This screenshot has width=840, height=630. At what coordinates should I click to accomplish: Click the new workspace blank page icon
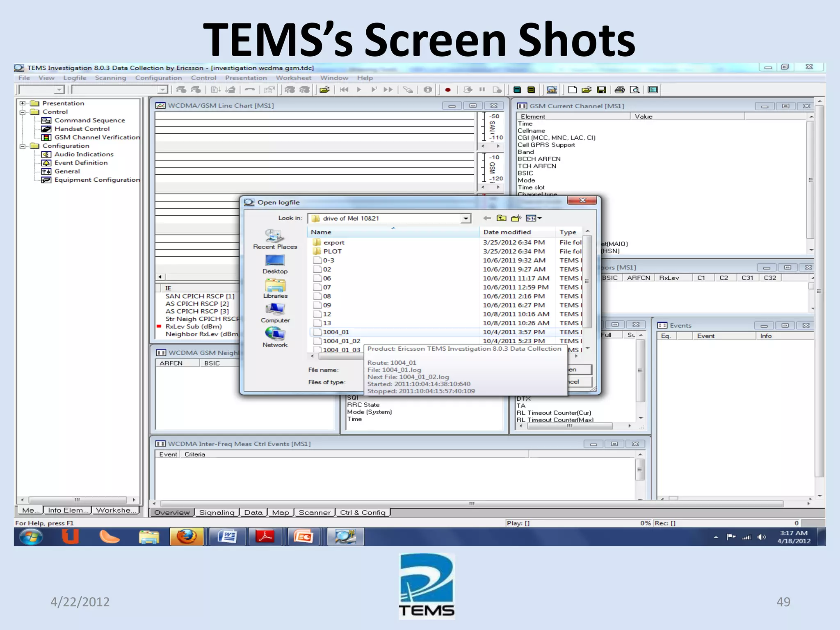pos(573,89)
